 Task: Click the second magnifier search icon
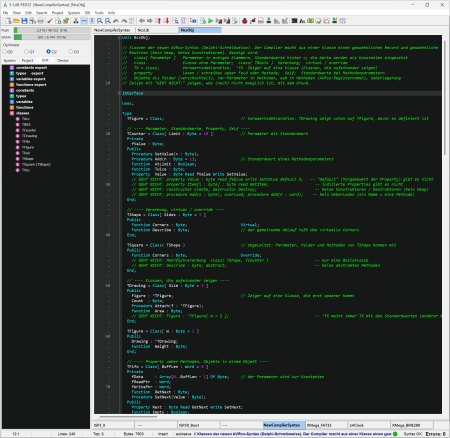tap(108, 21)
